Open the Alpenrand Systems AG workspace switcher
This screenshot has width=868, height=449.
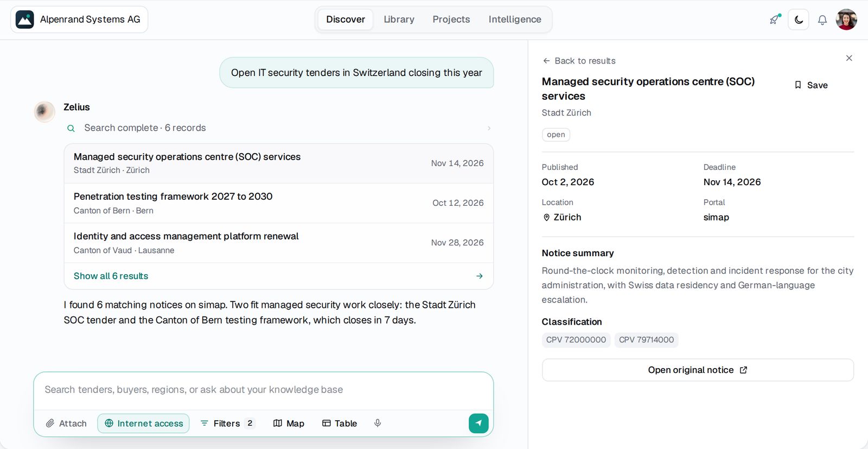pyautogui.click(x=79, y=20)
